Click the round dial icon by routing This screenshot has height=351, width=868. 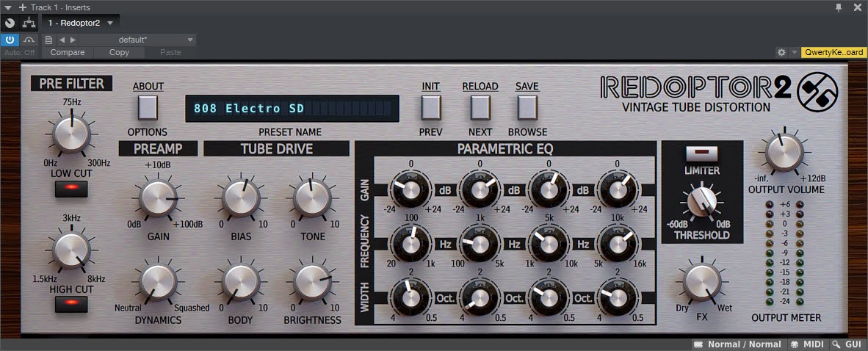click(x=10, y=23)
